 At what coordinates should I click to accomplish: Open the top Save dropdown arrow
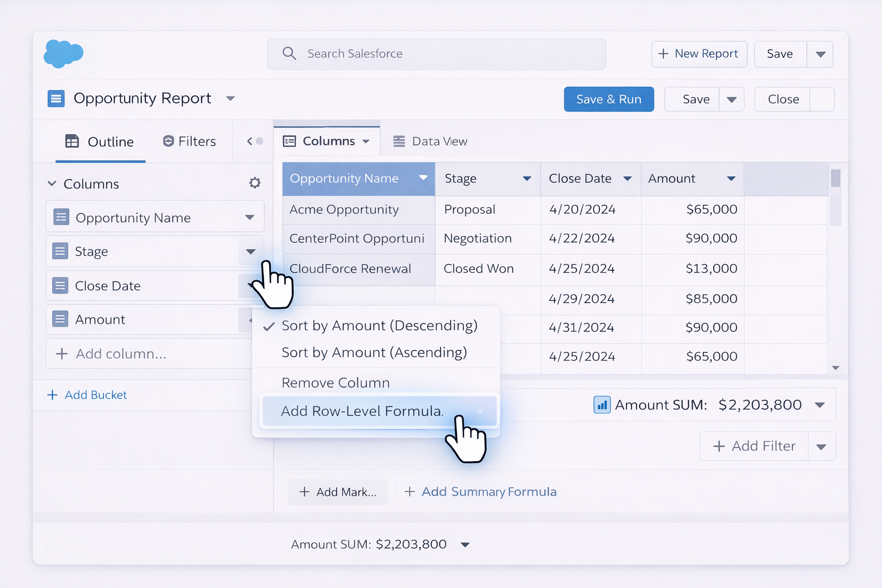820,54
